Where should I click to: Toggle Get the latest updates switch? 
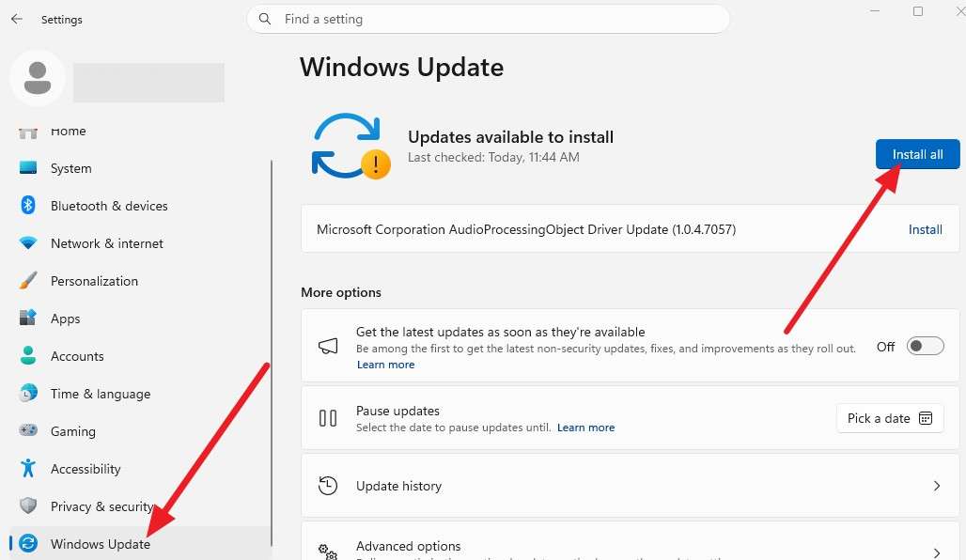click(x=925, y=346)
